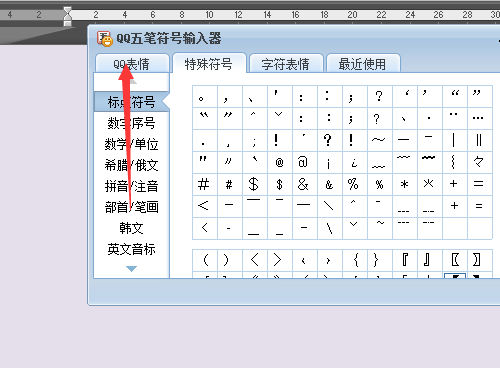The image size is (500, 368).
Task: Insert the large > angle bracket symbol
Action: click(x=280, y=260)
